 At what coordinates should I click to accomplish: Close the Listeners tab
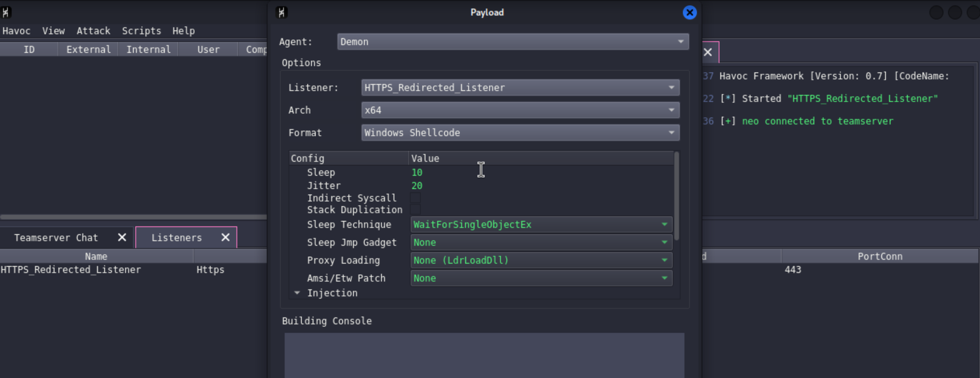pyautogui.click(x=226, y=237)
